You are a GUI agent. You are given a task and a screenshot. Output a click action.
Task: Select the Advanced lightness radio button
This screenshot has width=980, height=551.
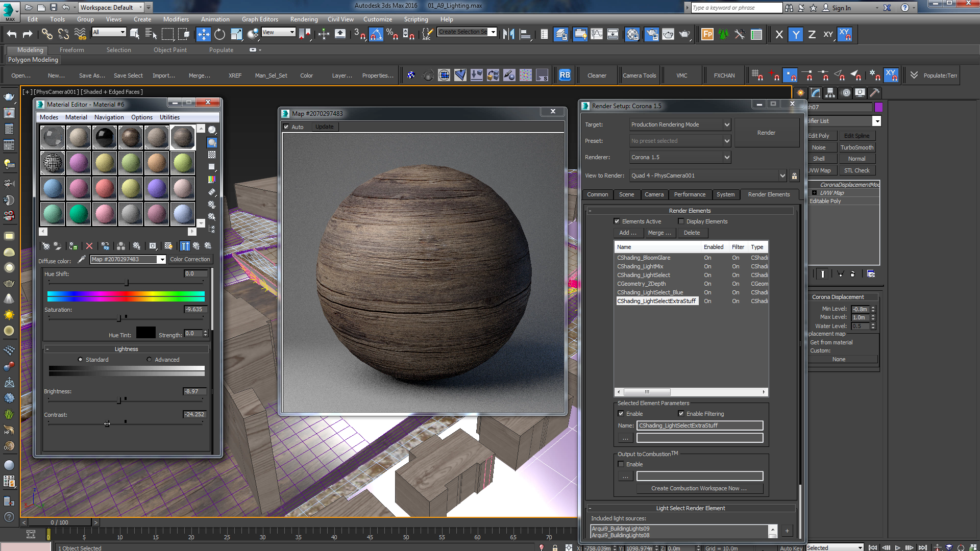click(149, 360)
